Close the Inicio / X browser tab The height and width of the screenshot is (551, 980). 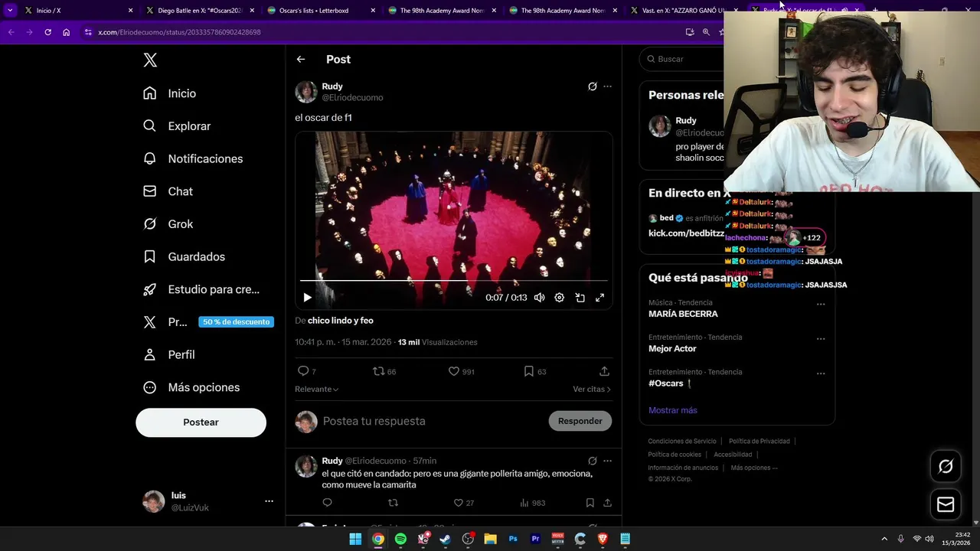(130, 11)
